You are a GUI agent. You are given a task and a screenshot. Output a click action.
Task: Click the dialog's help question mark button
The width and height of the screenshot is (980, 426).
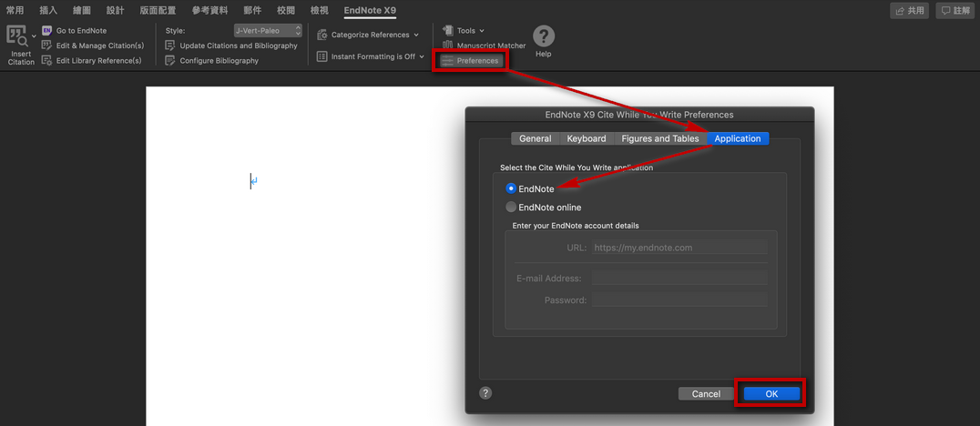[485, 393]
